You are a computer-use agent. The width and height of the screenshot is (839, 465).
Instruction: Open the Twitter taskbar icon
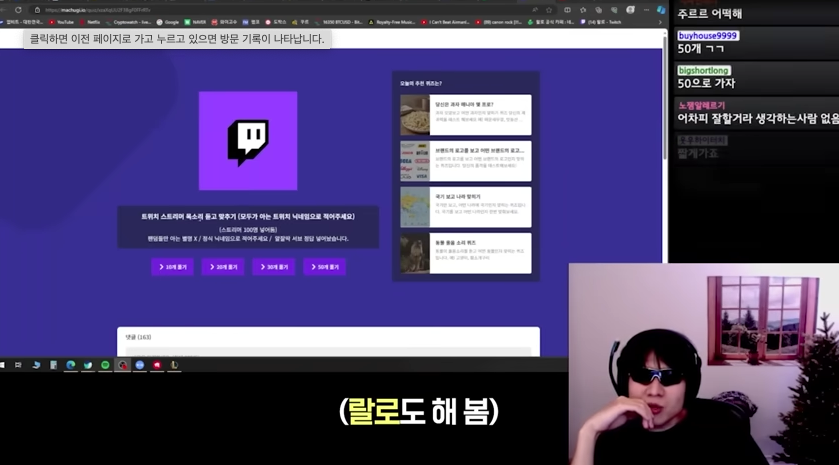[x=88, y=365]
